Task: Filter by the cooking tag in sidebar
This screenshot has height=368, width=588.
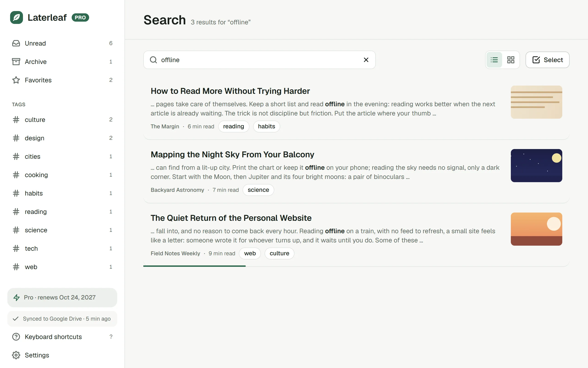Action: click(62, 175)
